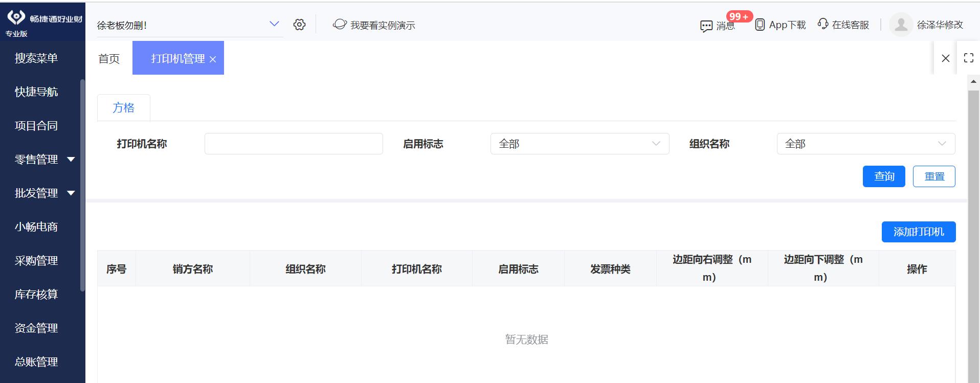The image size is (980, 383).
Task: Open 小畅电商 in sidebar
Action: (36, 227)
